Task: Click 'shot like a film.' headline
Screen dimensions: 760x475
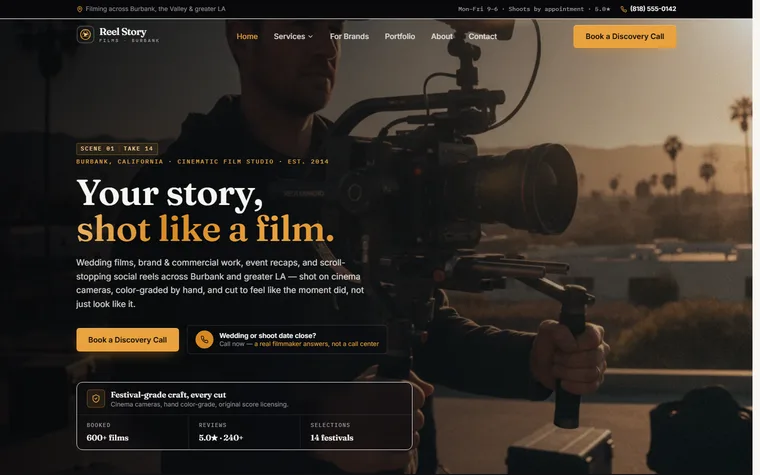Action: click(205, 229)
